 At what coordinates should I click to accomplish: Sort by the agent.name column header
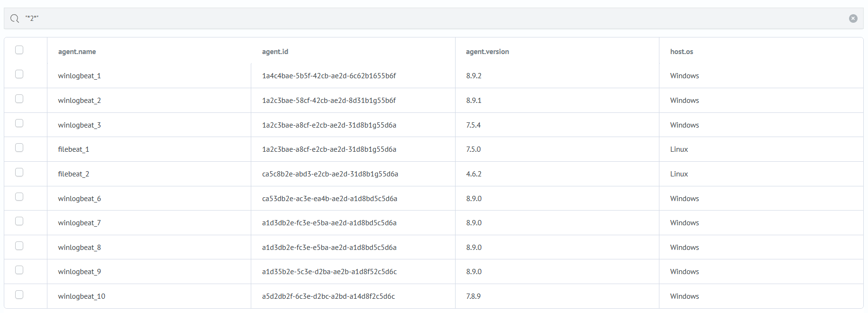77,52
